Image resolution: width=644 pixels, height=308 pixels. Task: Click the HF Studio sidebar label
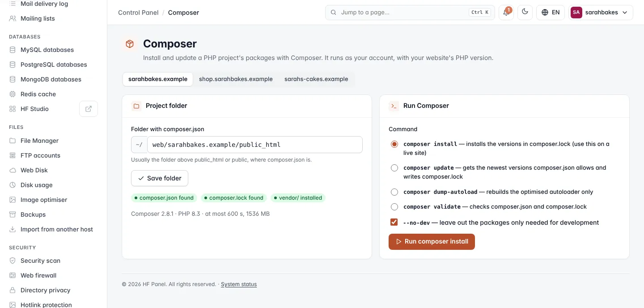[x=34, y=109]
